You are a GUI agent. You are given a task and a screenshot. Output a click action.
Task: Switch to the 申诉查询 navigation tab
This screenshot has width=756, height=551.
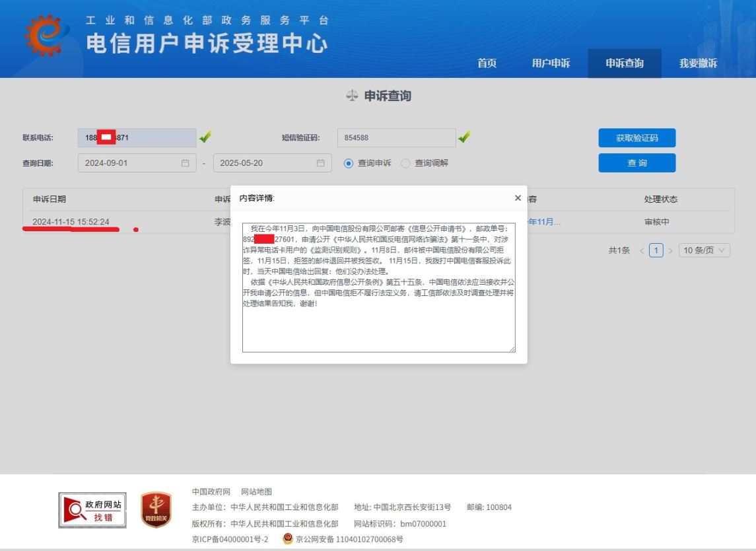[625, 63]
